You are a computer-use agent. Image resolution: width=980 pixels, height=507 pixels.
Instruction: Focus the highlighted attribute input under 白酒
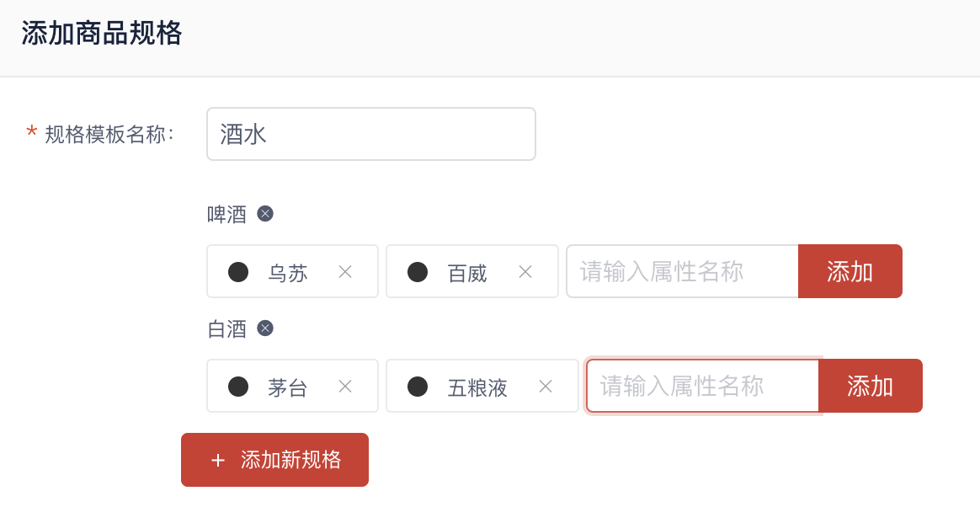(702, 386)
